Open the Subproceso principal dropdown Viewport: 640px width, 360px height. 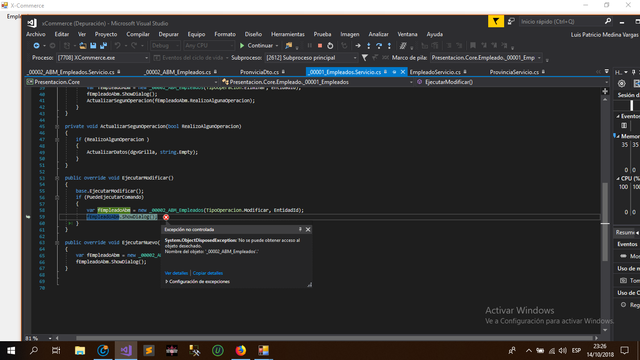point(311,58)
